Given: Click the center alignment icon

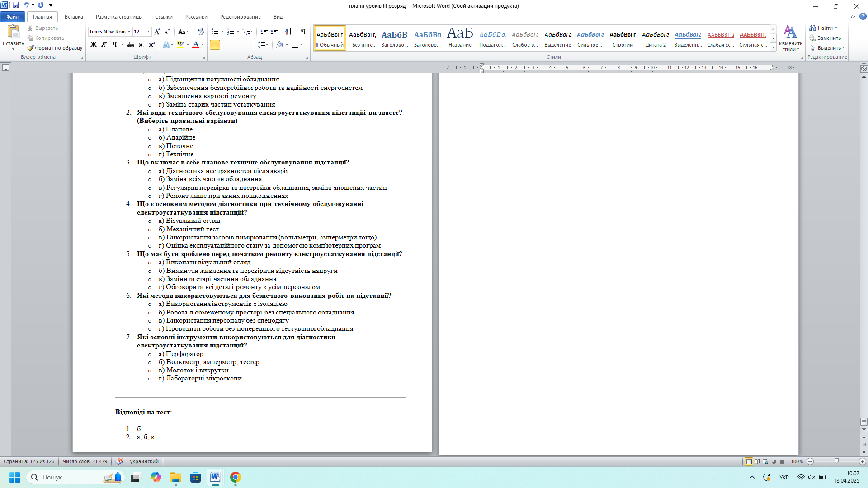Looking at the screenshot, I should (226, 45).
